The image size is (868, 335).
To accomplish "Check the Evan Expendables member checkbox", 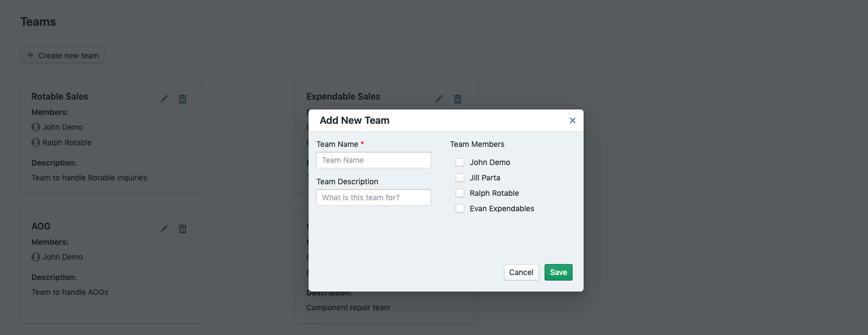I will point(460,208).
